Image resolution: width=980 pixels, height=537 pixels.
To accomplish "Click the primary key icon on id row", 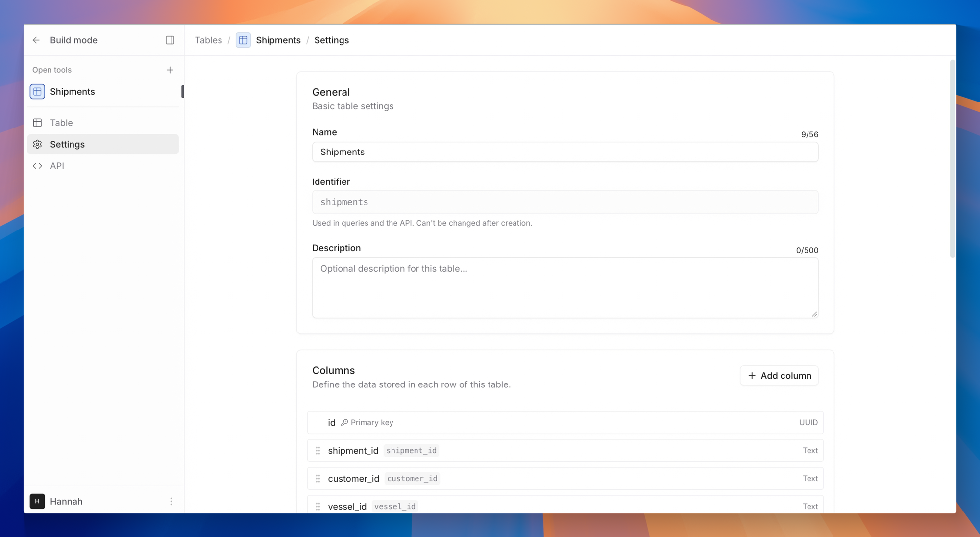I will [x=344, y=422].
